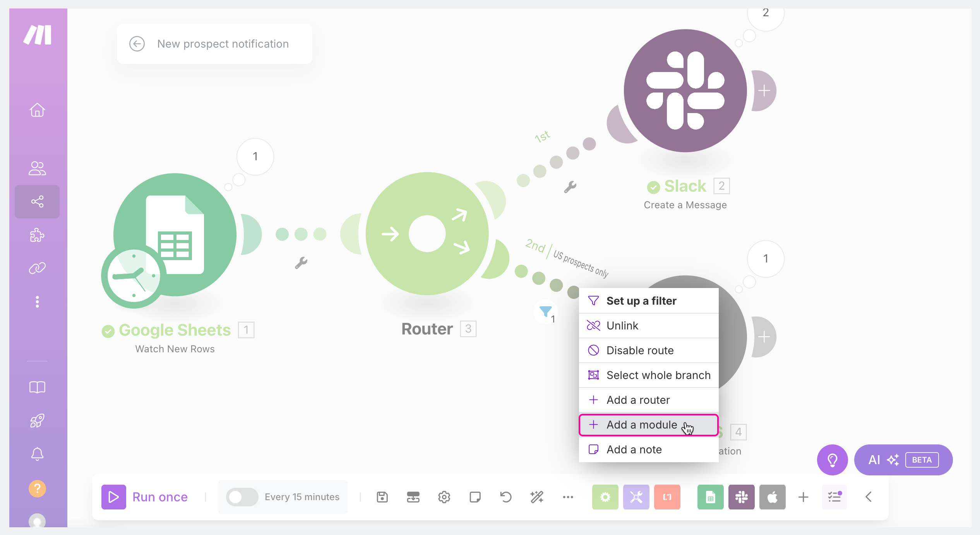
Task: Choose Add a note
Action: click(x=649, y=449)
